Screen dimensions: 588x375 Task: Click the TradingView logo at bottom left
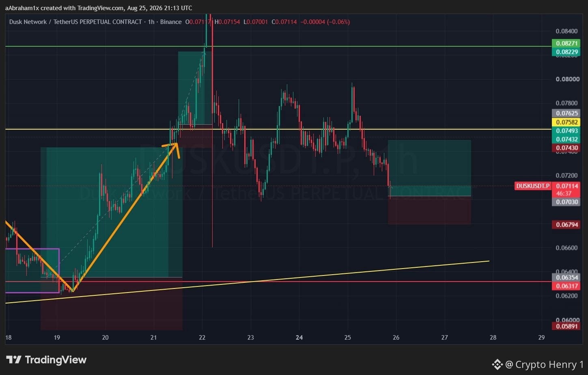(46, 360)
